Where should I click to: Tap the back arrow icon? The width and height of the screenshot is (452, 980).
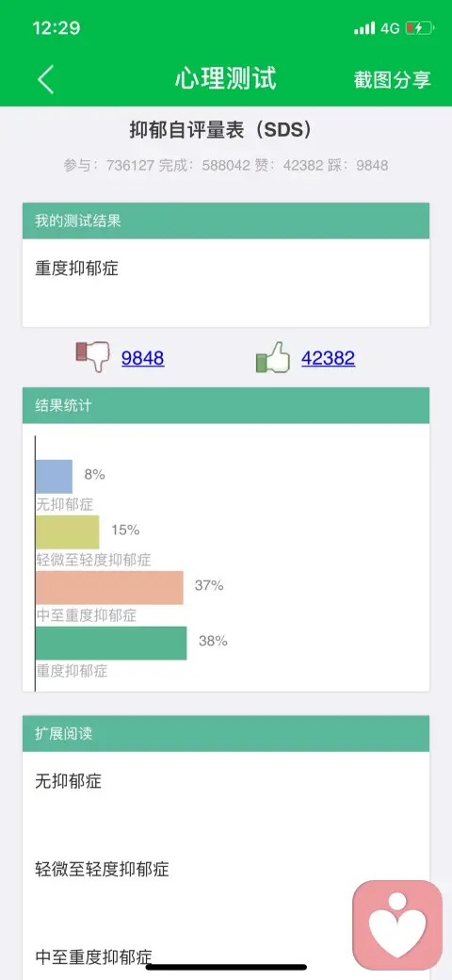click(x=45, y=79)
